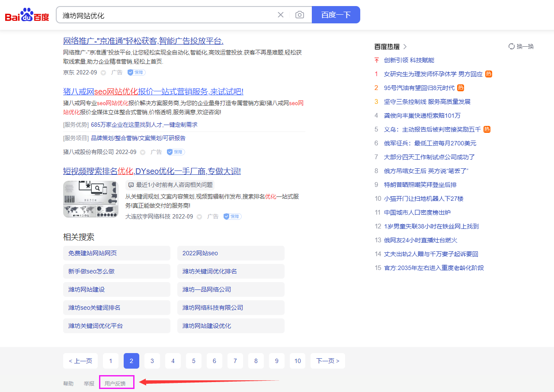Click the 保障 badge on the 猪八戒 ad
Image resolution: width=554 pixels, height=392 pixels.
(176, 152)
